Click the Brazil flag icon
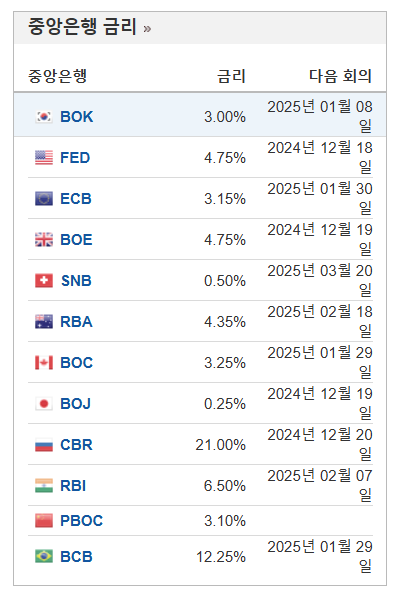The image size is (418, 604). pos(44,557)
